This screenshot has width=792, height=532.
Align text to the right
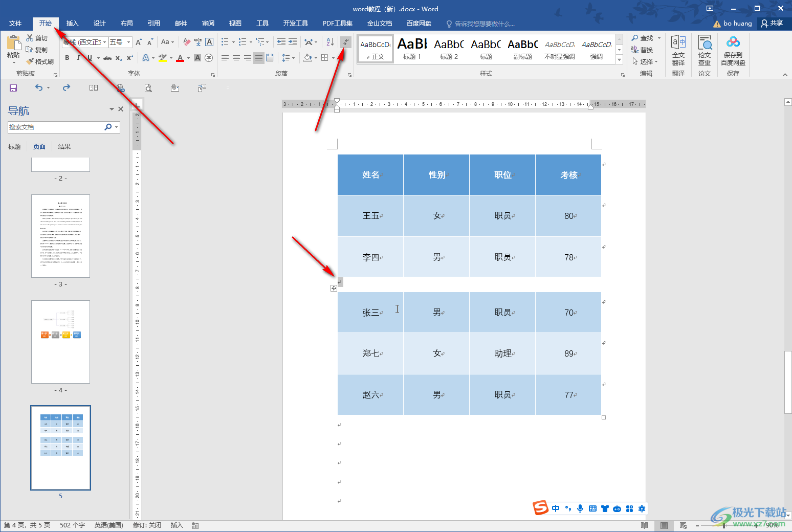pos(248,58)
